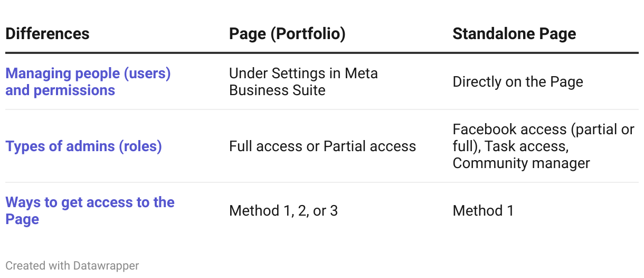This screenshot has width=644, height=278.
Task: Click 'Community manager' text in roles row
Action: (521, 163)
